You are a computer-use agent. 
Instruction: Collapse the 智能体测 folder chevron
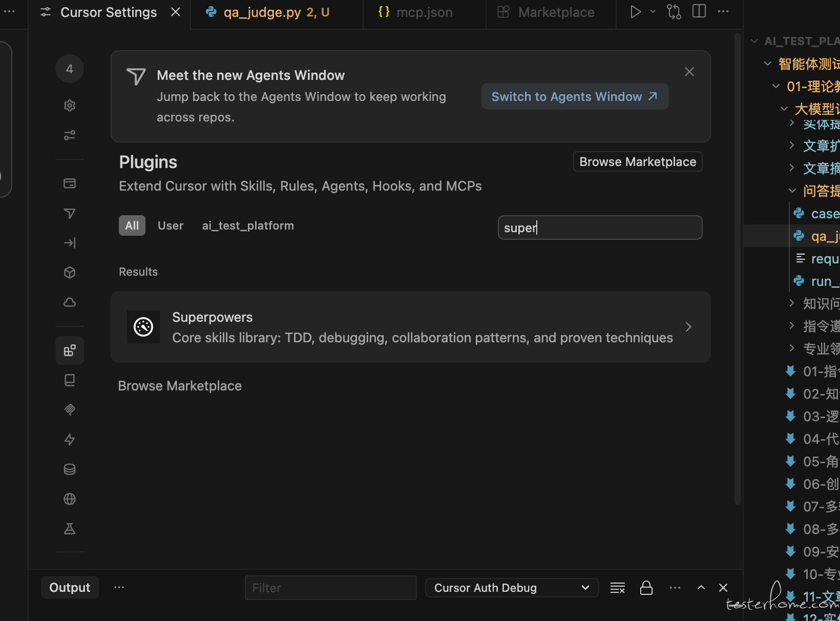(768, 64)
